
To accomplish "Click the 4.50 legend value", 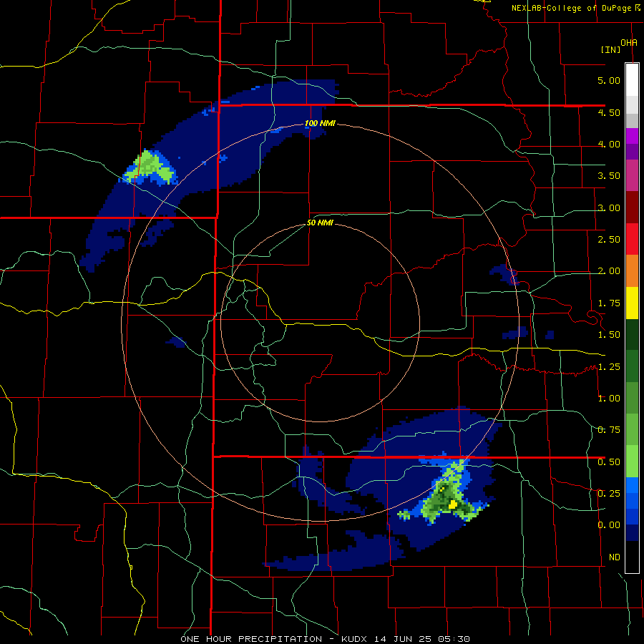I will click(x=609, y=112).
